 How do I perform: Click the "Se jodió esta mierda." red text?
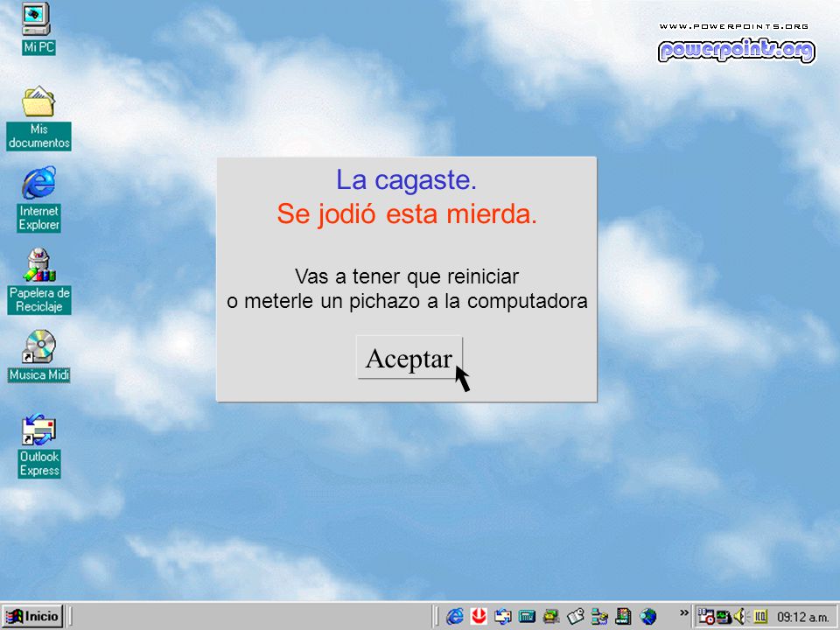click(x=407, y=213)
